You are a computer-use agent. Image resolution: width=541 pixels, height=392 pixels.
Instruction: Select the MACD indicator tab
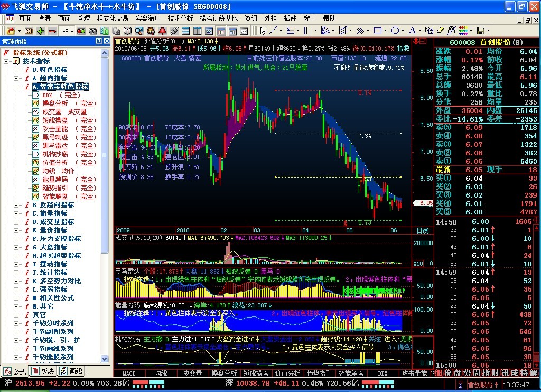point(129,374)
